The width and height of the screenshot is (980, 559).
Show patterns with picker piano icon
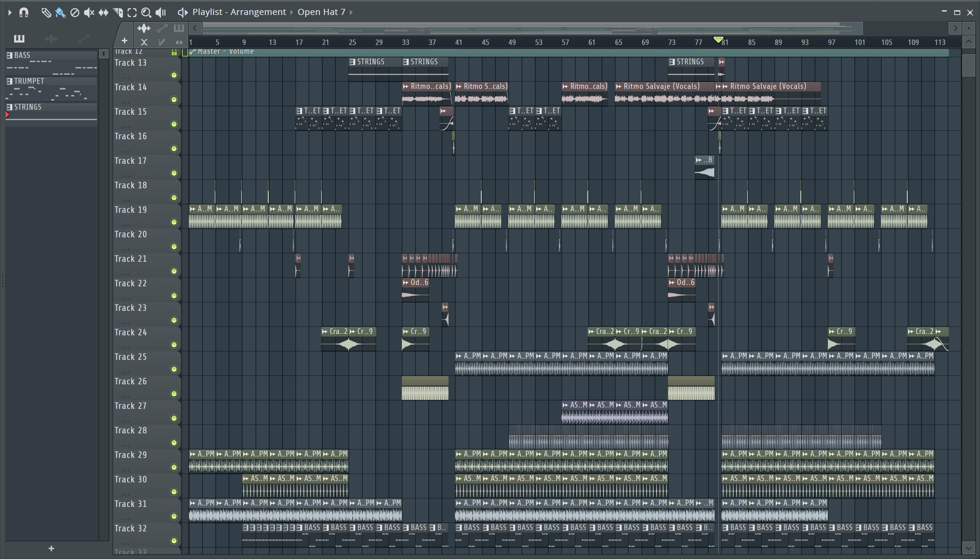tap(19, 38)
